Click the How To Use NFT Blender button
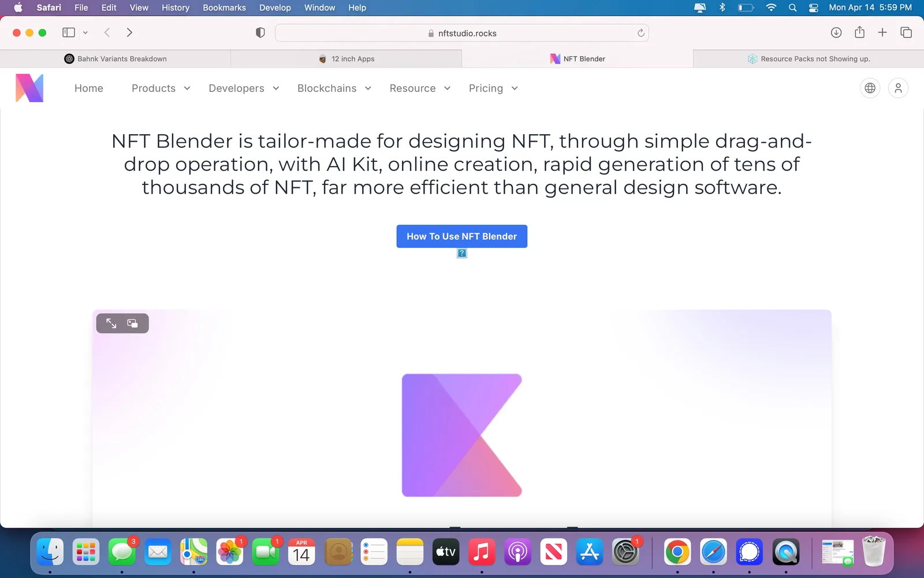The width and height of the screenshot is (924, 578). click(x=462, y=236)
